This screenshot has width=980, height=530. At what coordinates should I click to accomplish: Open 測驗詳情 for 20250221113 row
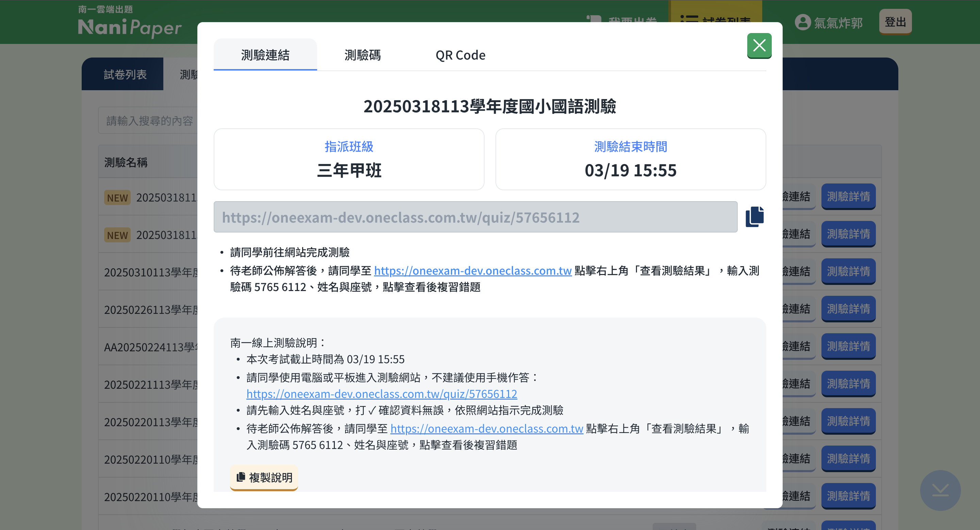pyautogui.click(x=848, y=384)
